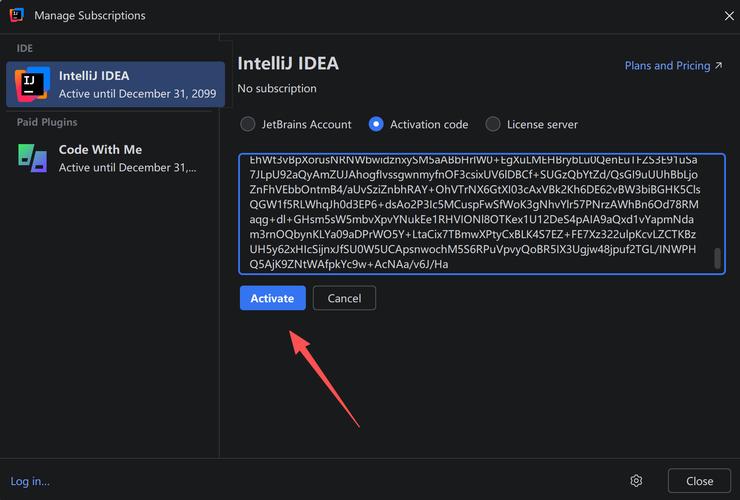
Task: Click the Activate button
Action: point(272,298)
